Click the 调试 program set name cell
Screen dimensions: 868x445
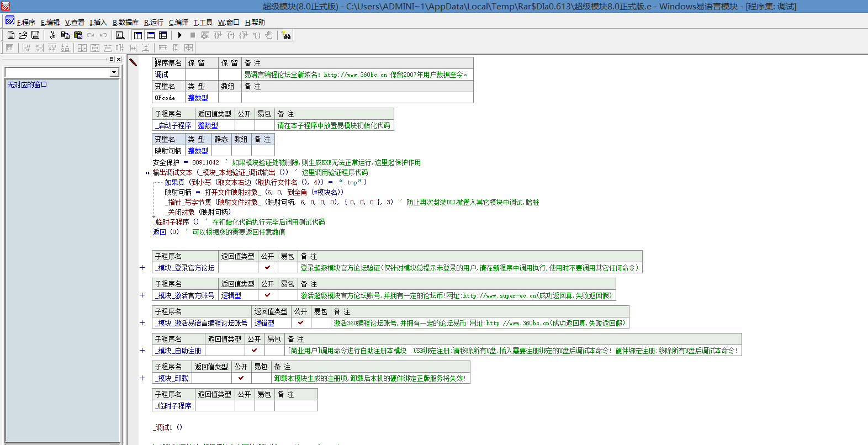[x=168, y=75]
